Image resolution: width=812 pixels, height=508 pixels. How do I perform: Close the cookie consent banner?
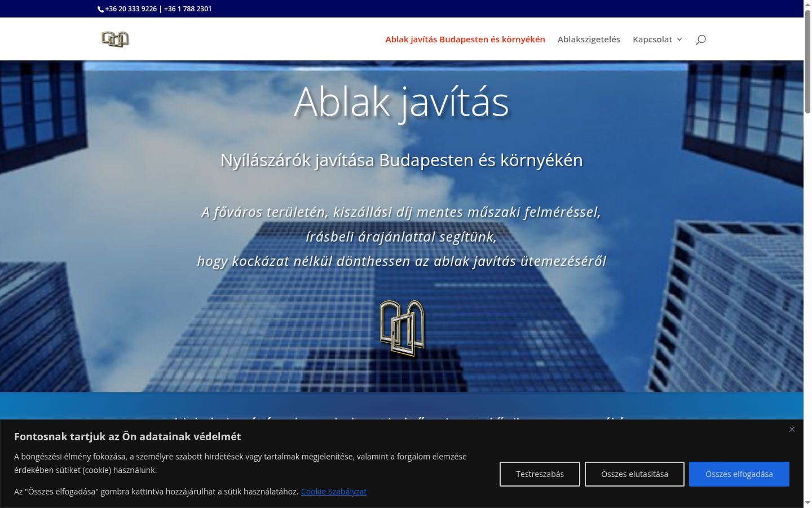click(792, 430)
